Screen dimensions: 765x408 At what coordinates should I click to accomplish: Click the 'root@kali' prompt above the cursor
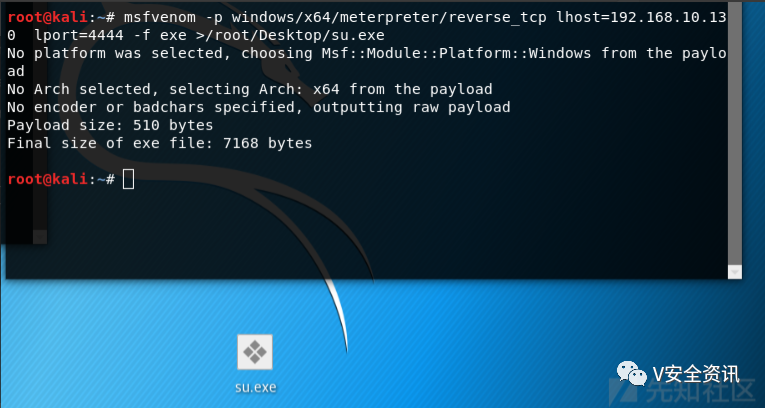pos(47,179)
